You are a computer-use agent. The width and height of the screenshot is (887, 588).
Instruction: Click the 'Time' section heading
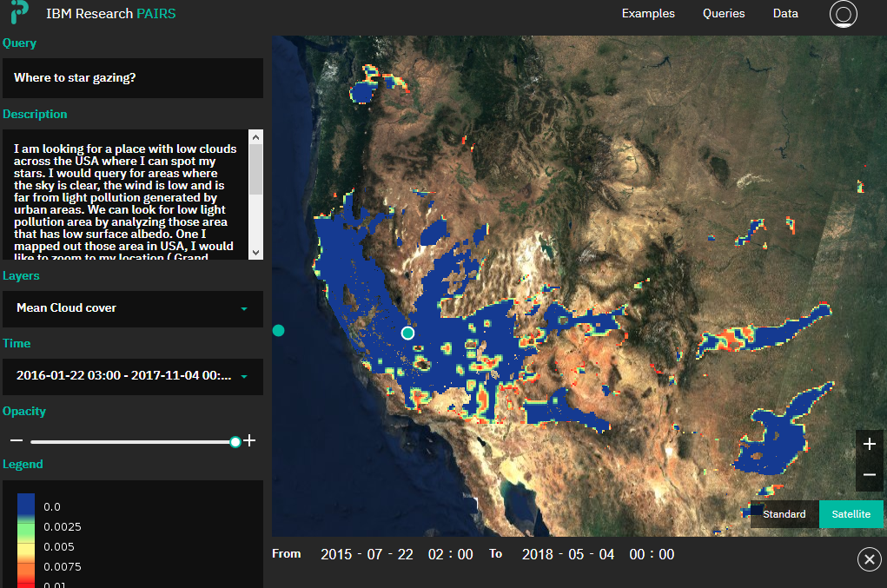pos(17,344)
